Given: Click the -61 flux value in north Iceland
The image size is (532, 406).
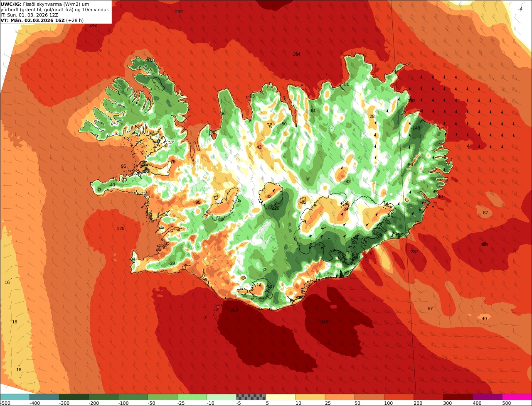Looking at the screenshot, I should click(x=313, y=110).
